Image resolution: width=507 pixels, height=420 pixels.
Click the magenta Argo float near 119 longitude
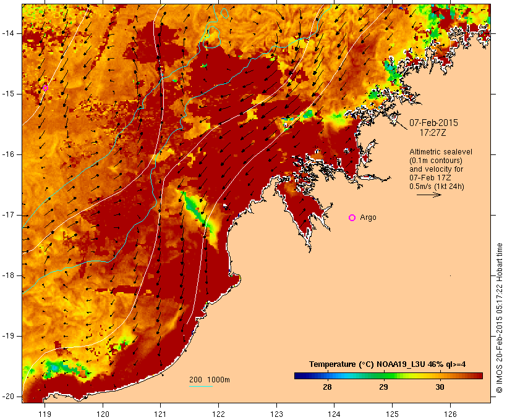46,88
